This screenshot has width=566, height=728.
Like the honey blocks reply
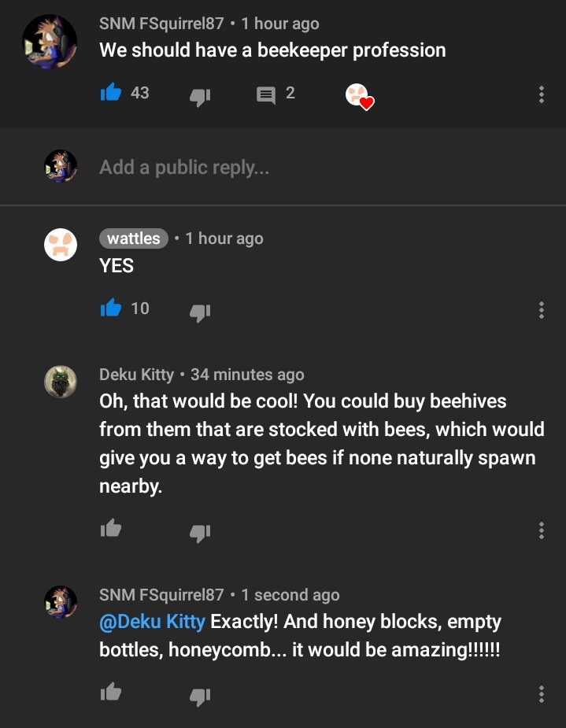point(111,692)
